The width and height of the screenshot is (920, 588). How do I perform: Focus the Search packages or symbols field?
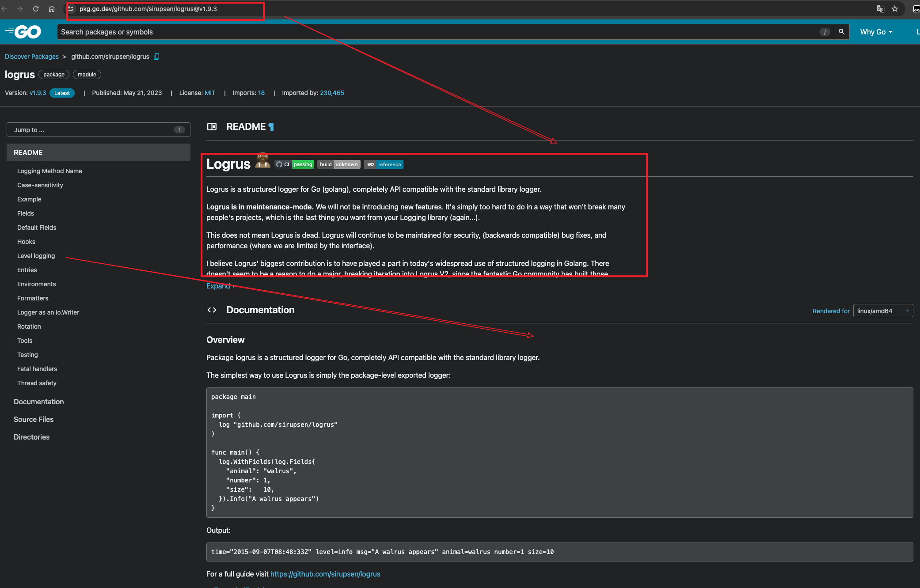click(x=445, y=32)
